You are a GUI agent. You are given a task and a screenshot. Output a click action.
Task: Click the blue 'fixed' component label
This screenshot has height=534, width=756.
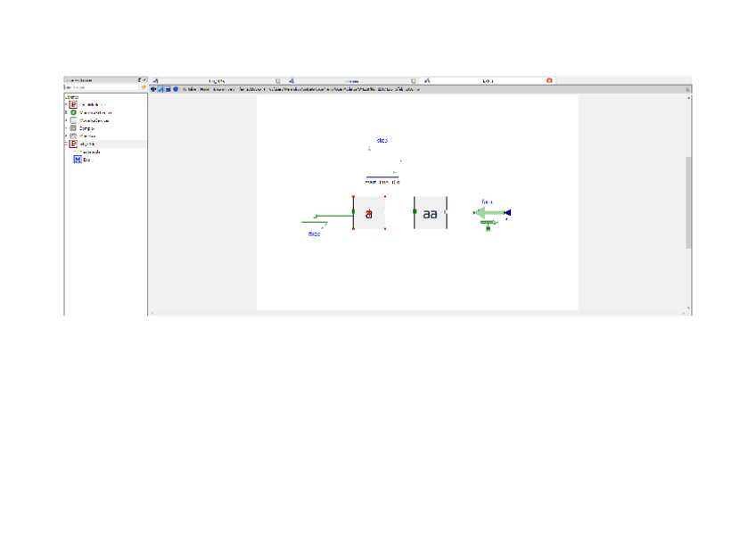pyautogui.click(x=314, y=234)
